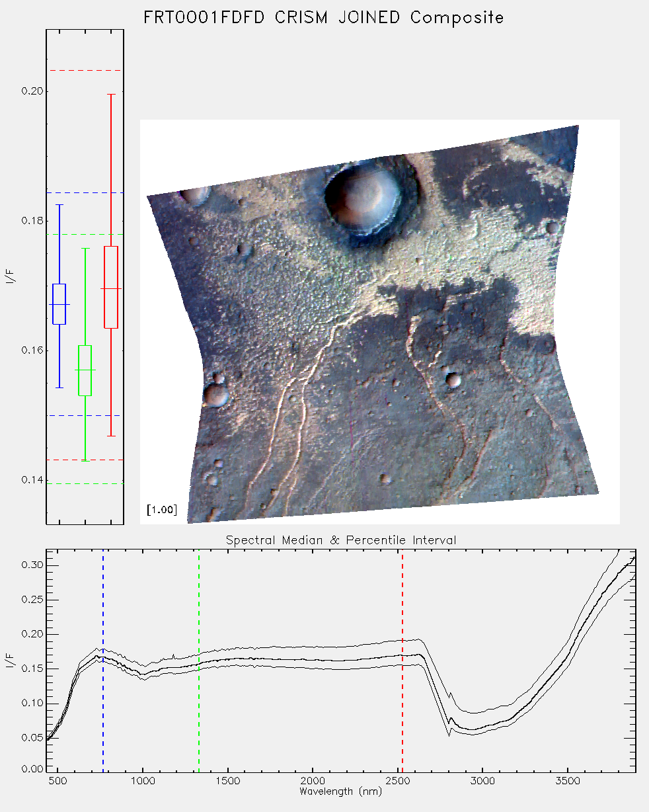Click the blue dashed wavelength marker line
649x812 pixels.
103,660
